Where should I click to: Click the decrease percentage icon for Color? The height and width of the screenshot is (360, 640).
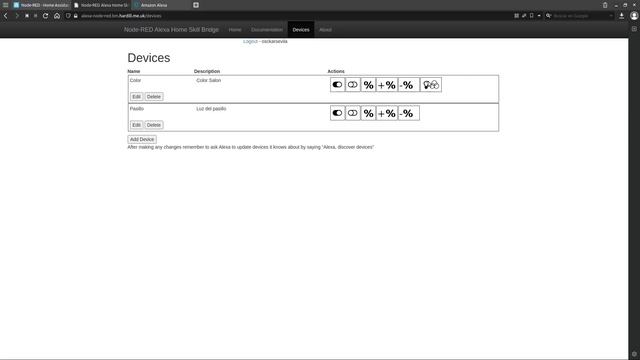pyautogui.click(x=409, y=85)
